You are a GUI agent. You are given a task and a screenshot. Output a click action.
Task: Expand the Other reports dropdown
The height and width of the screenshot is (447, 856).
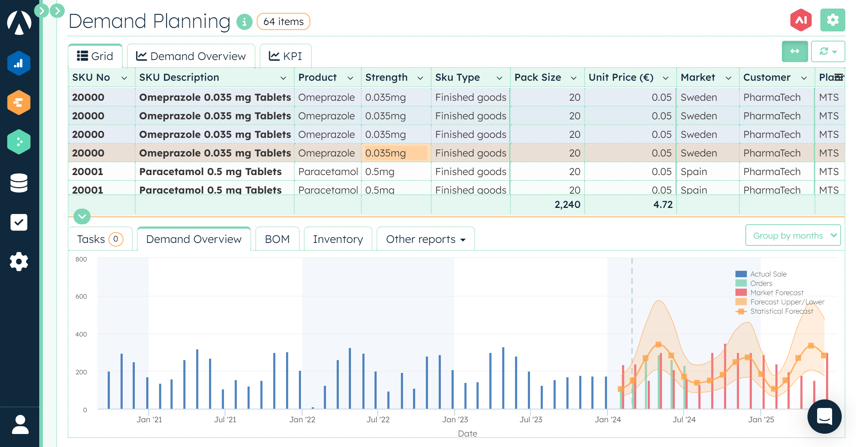tap(425, 239)
